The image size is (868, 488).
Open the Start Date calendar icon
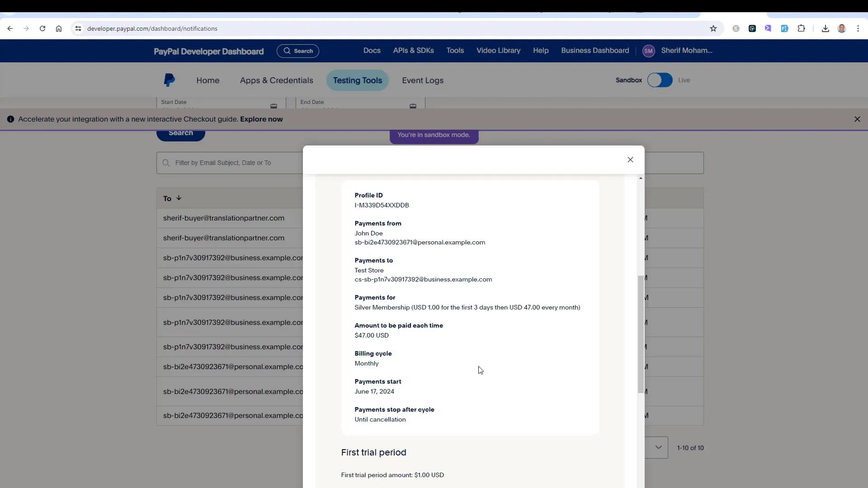coord(274,106)
